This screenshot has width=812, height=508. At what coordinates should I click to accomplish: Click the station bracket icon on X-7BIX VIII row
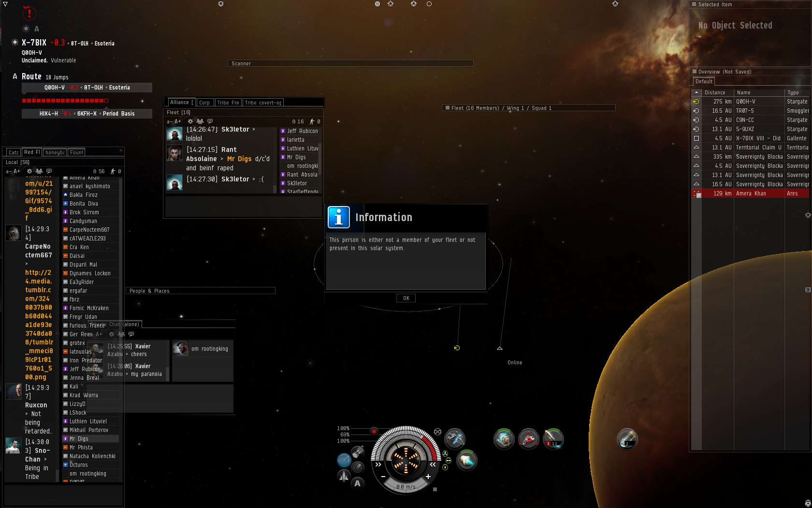point(696,138)
